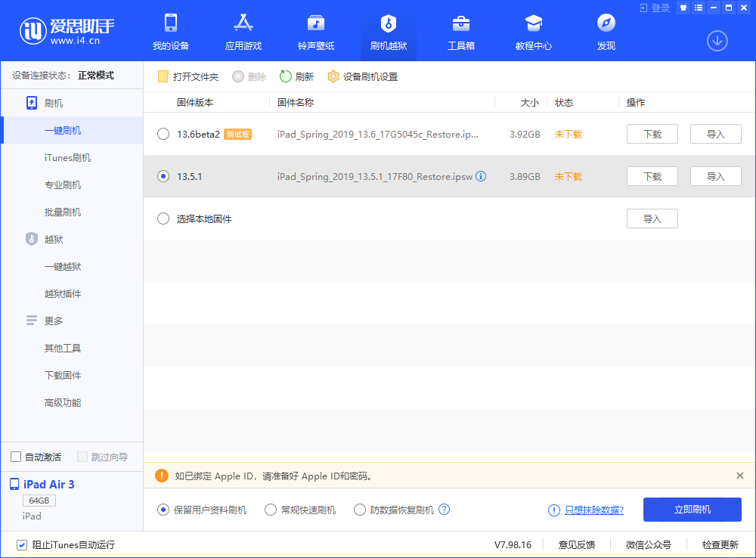
Task: Refresh the firmware list with 刷新
Action: point(298,76)
